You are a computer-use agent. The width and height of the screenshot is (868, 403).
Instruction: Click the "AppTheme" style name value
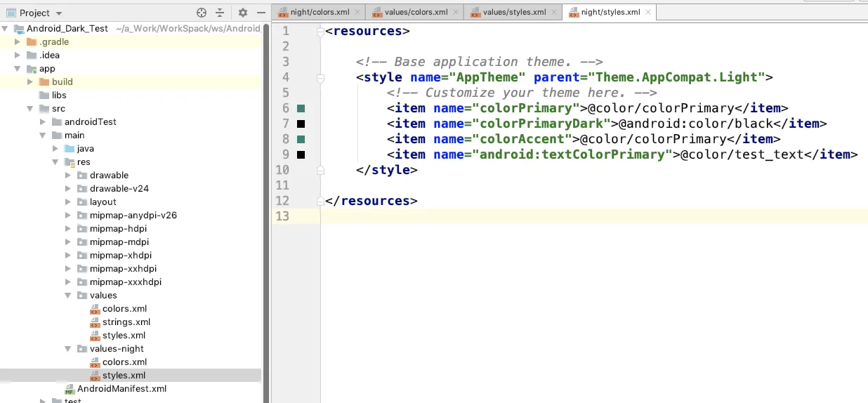487,77
